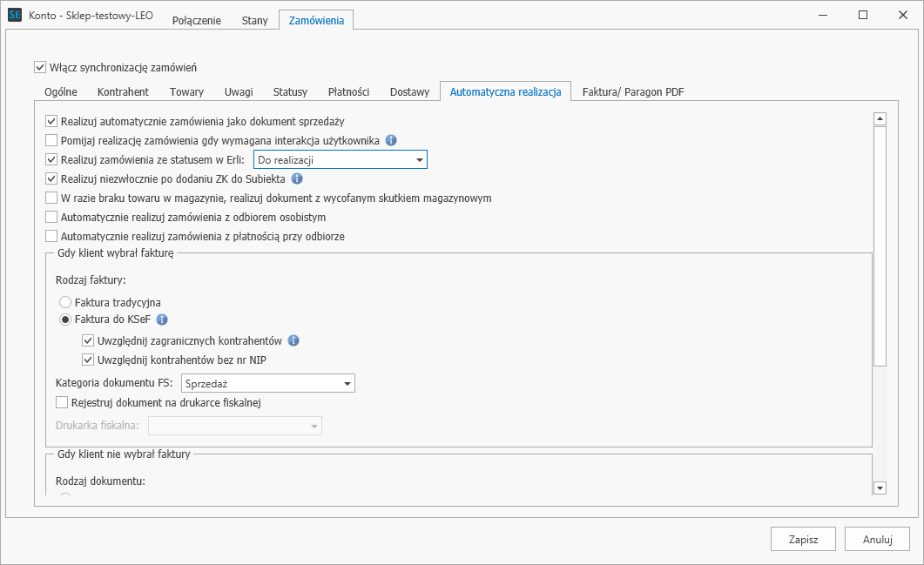Enable realizację z wycofanym skutkiem magazynowym
The height and width of the screenshot is (565, 924).
point(51,198)
